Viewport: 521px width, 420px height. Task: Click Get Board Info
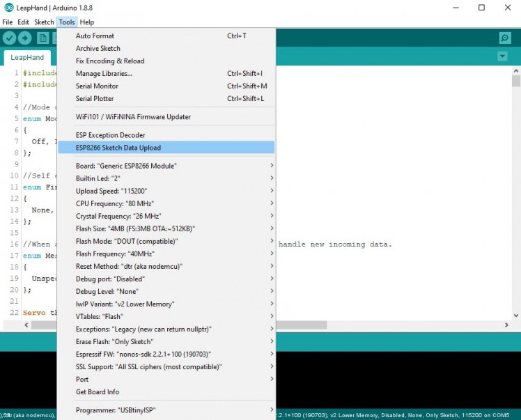(166, 392)
